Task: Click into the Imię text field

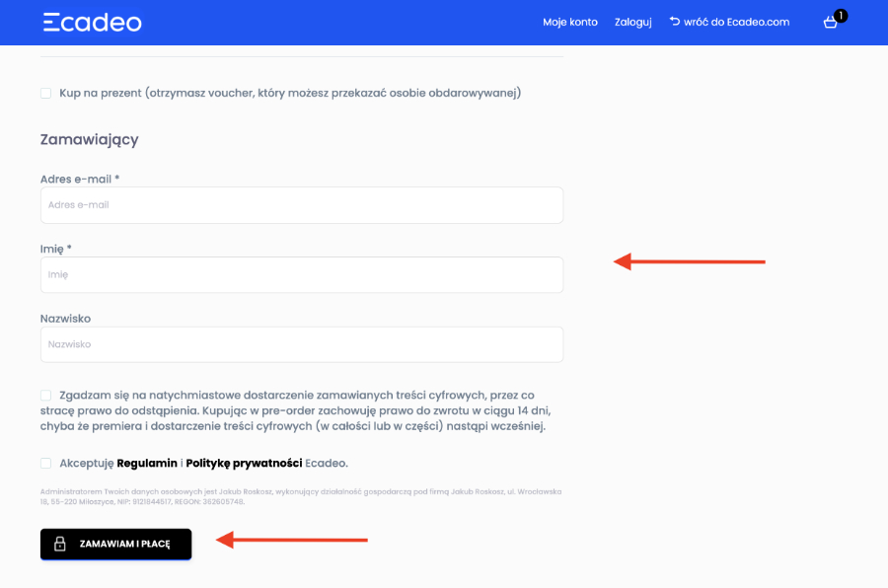Action: (301, 275)
